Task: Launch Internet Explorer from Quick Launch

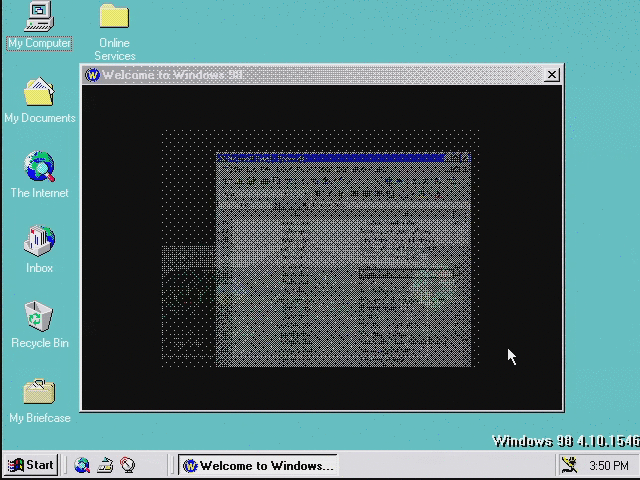Action: click(x=82, y=465)
